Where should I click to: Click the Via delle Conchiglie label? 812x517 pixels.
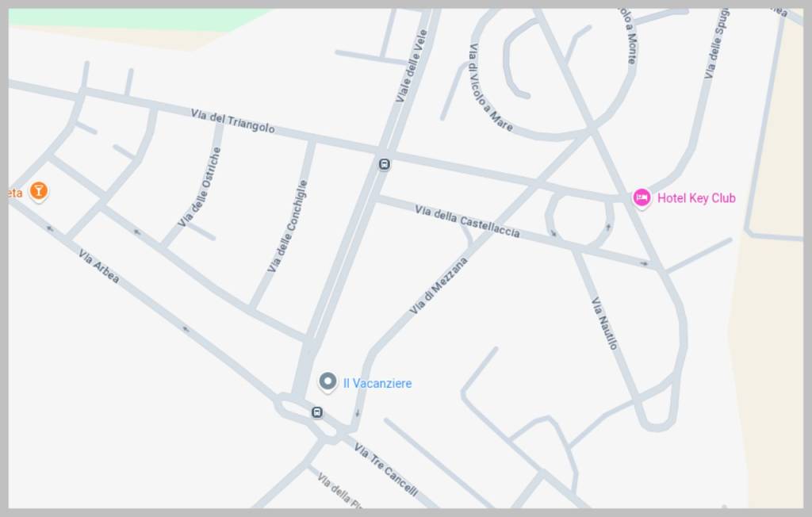[x=287, y=226]
